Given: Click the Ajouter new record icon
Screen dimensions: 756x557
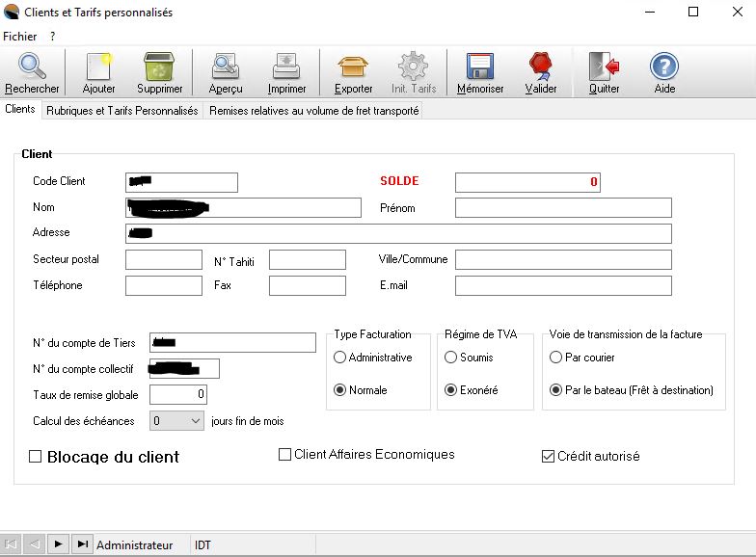Looking at the screenshot, I should (x=98, y=67).
